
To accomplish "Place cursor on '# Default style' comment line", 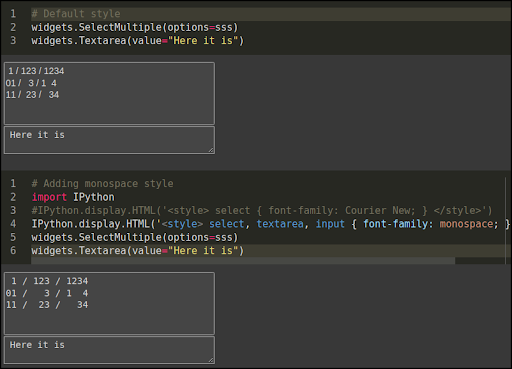I will (76, 14).
